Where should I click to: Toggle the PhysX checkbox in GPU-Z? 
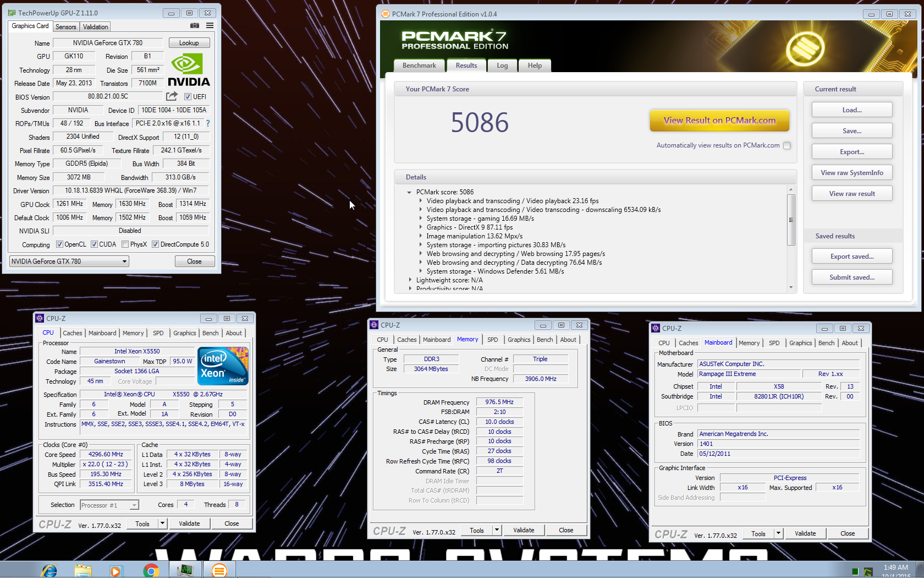tap(125, 244)
